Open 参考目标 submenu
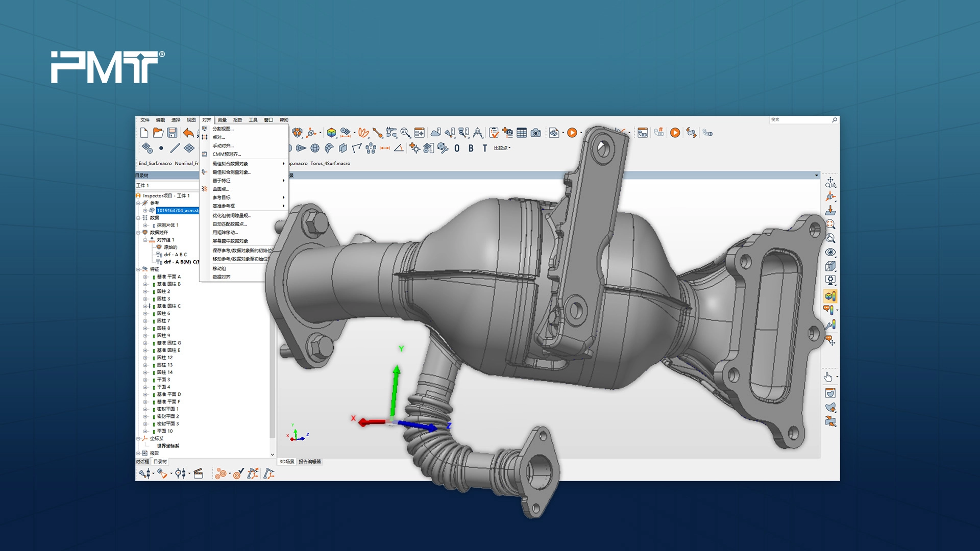The height and width of the screenshot is (551, 980). click(x=244, y=197)
